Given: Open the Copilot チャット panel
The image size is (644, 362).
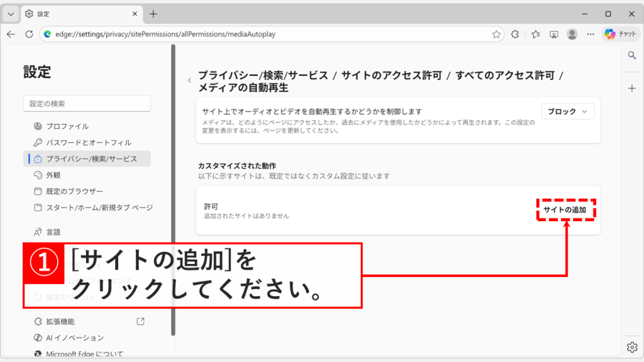Looking at the screenshot, I should [620, 34].
